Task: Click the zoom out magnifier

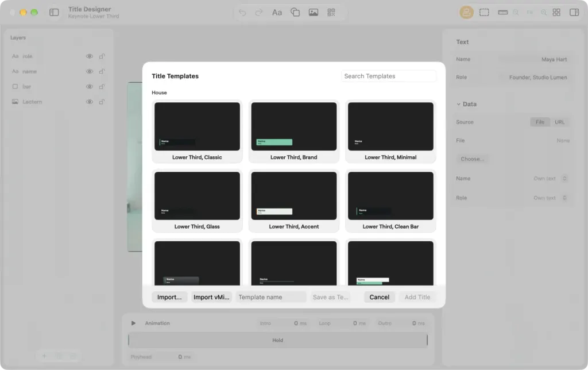Action: [516, 13]
